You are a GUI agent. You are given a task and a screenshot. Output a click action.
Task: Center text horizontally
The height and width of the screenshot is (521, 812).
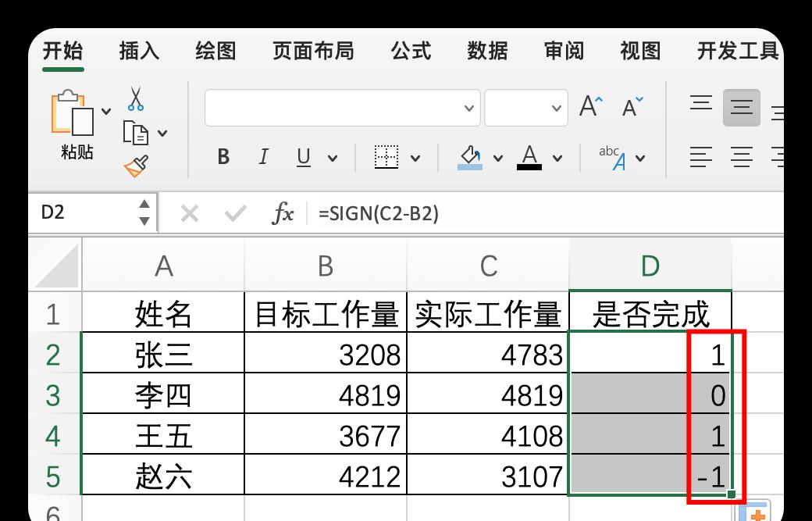(x=742, y=156)
